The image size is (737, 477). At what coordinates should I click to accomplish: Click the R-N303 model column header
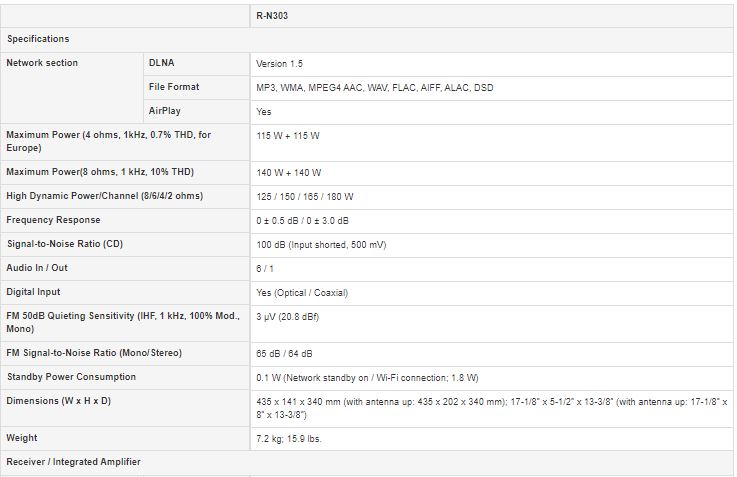[x=275, y=16]
